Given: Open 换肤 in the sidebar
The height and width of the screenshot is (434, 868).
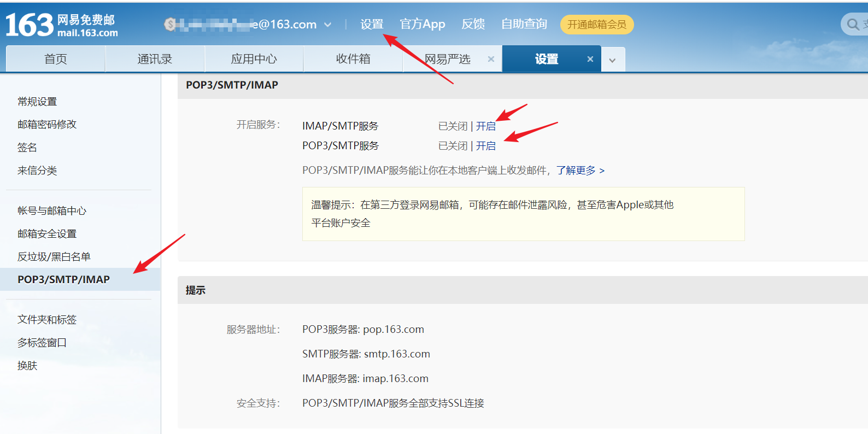Looking at the screenshot, I should pyautogui.click(x=27, y=366).
